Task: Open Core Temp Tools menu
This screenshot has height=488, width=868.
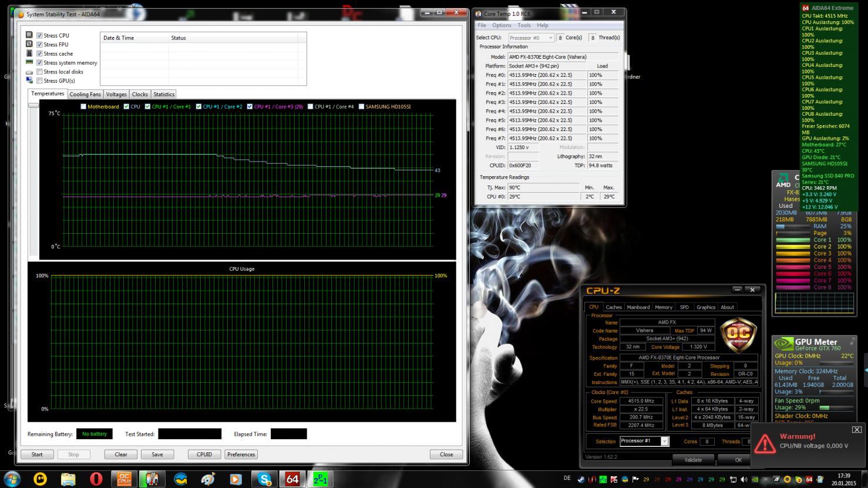Action: (524, 25)
